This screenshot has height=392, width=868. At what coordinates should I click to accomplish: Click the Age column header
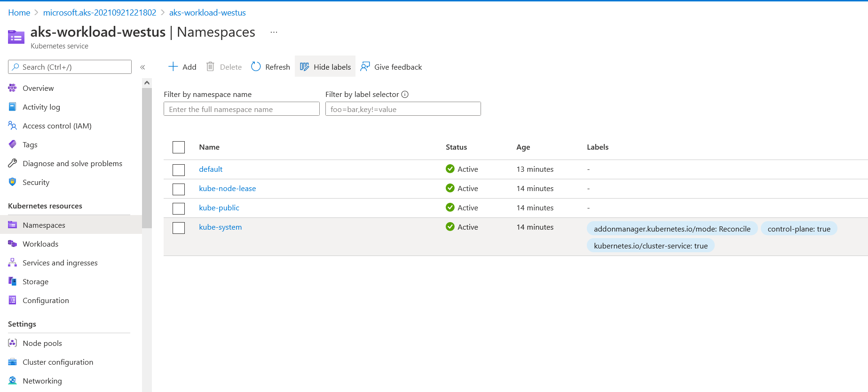tap(523, 147)
